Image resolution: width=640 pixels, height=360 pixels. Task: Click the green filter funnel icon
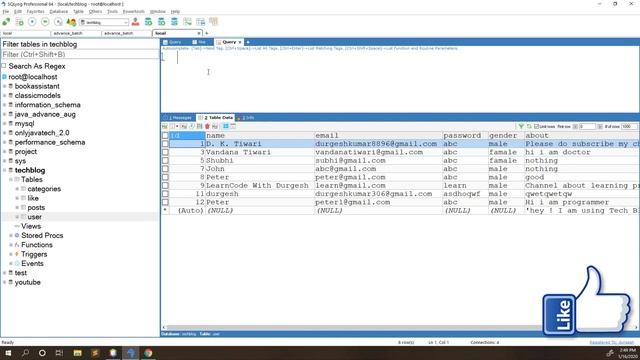coord(521,127)
